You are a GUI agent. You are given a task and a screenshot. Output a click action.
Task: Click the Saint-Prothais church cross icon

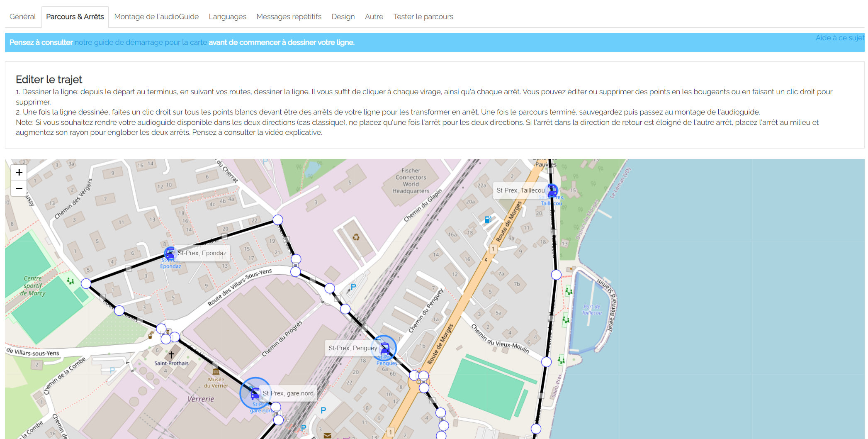coord(171,355)
